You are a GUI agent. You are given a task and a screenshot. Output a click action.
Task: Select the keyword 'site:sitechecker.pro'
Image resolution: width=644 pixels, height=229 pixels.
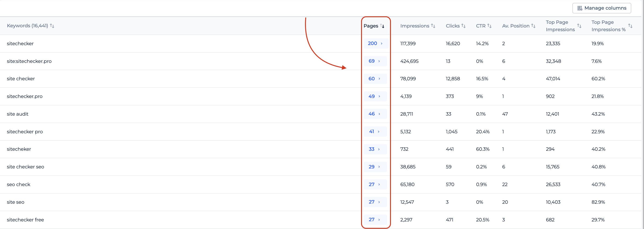29,61
